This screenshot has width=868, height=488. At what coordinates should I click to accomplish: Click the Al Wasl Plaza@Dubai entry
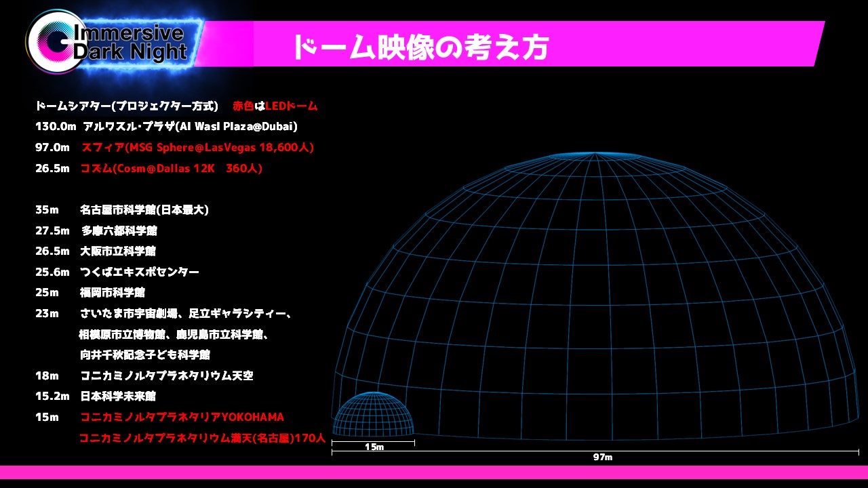tap(190, 127)
